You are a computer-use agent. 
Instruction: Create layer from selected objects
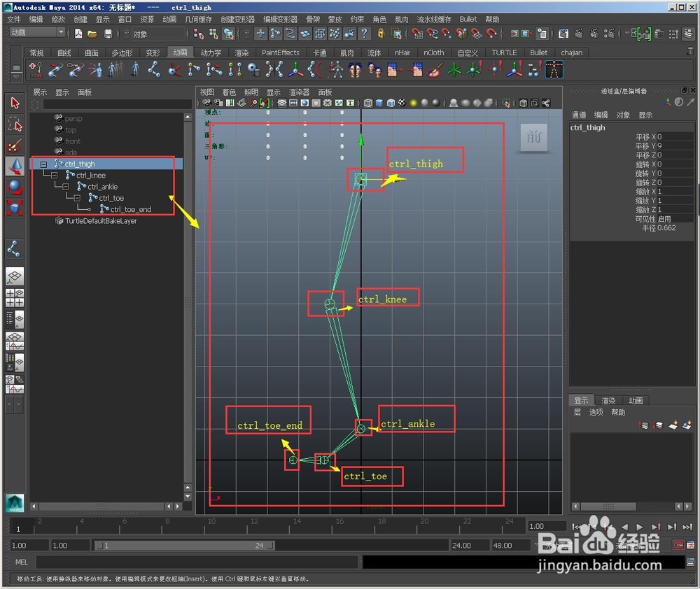(687, 425)
